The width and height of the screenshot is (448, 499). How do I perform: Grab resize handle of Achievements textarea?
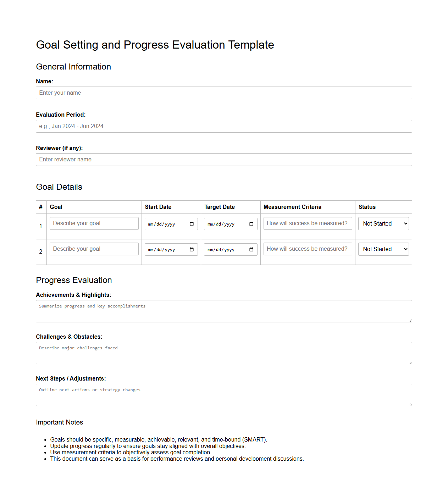point(410,320)
